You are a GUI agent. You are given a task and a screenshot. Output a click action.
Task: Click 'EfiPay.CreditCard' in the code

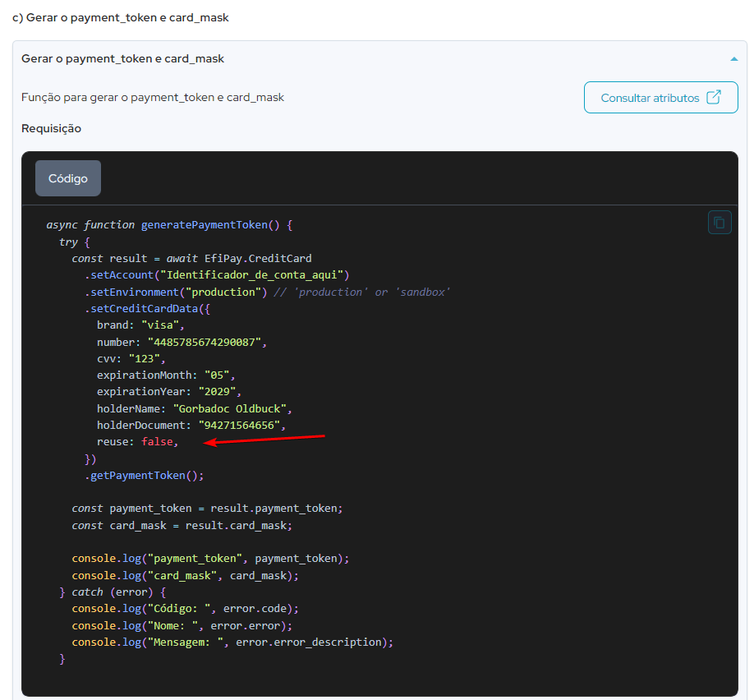258,258
